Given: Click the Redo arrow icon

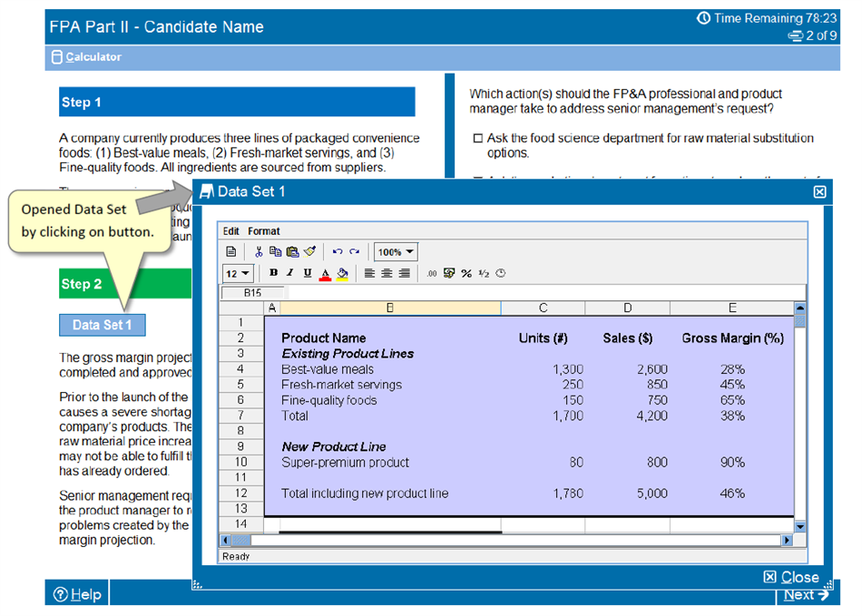Looking at the screenshot, I should pos(354,252).
